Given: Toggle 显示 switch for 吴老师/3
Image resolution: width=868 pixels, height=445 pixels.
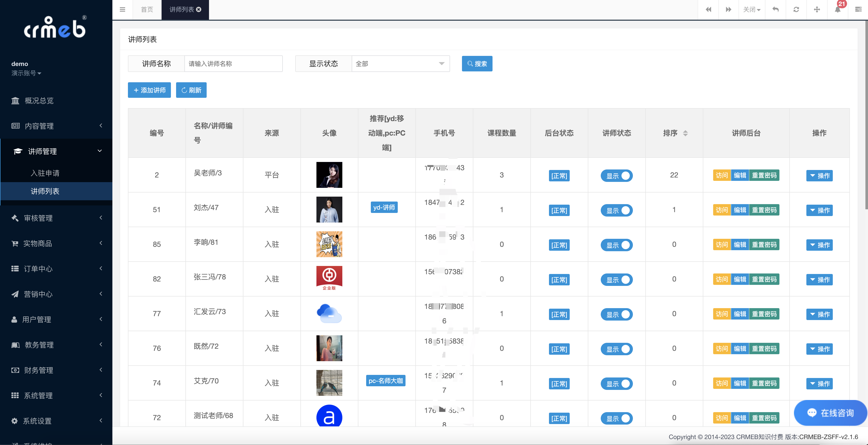Looking at the screenshot, I should pos(617,176).
